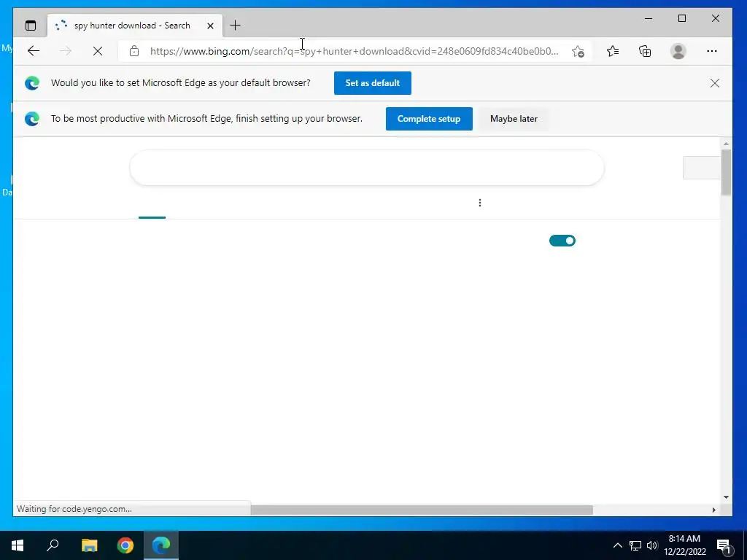This screenshot has height=560, width=747.
Task: Select the spy hunter download - Search tab
Action: tap(135, 26)
